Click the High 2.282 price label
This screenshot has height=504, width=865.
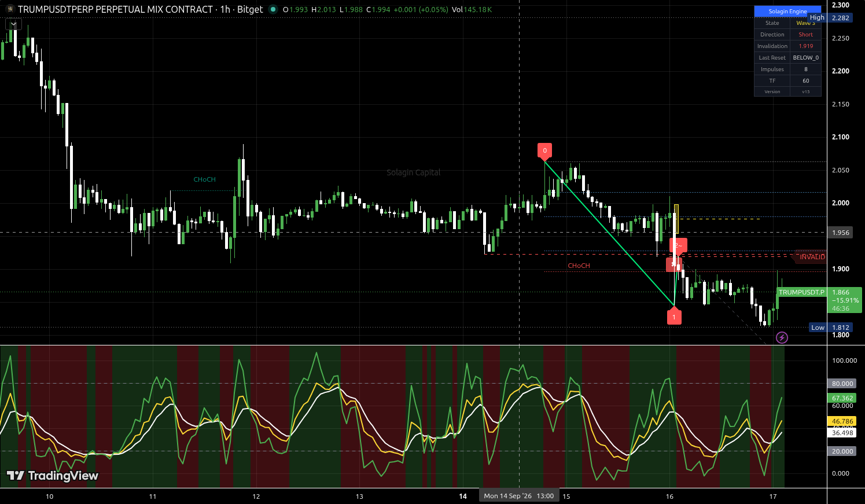[830, 18]
